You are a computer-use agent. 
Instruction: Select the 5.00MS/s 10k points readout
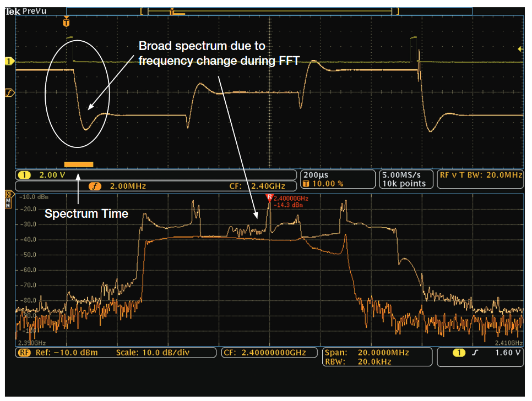coord(405,179)
